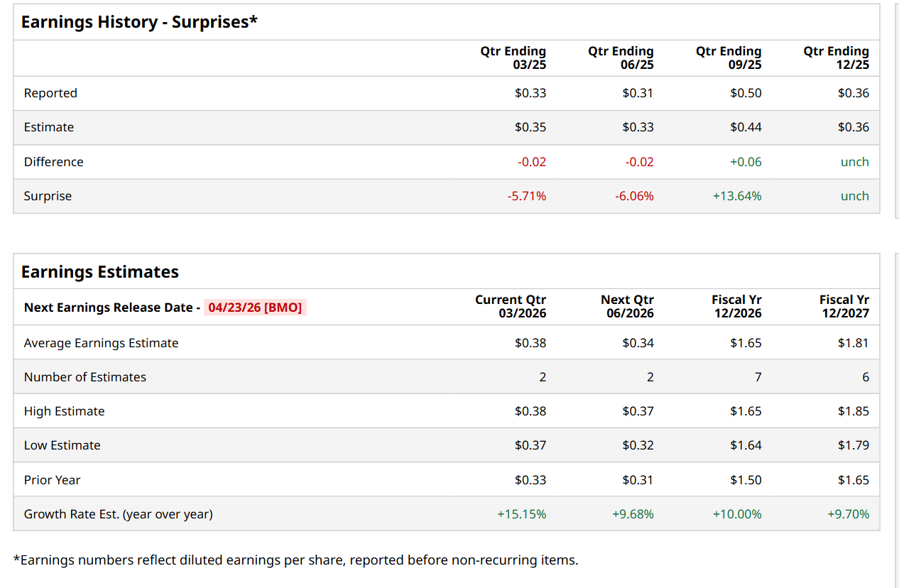Select the Low Estimate row label
Screen dimensions: 899x588
pyautogui.click(x=62, y=445)
